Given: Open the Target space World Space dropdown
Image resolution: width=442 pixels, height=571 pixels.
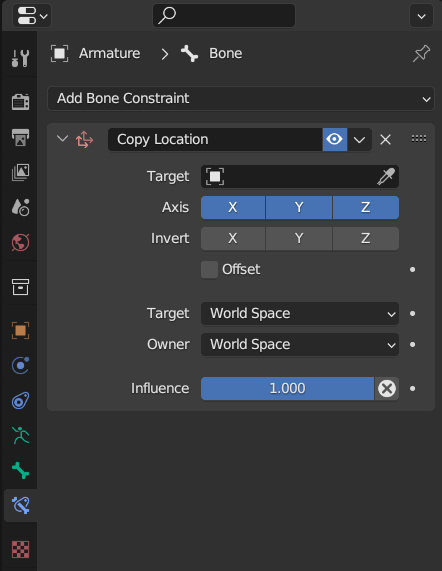Looking at the screenshot, I should (x=300, y=314).
